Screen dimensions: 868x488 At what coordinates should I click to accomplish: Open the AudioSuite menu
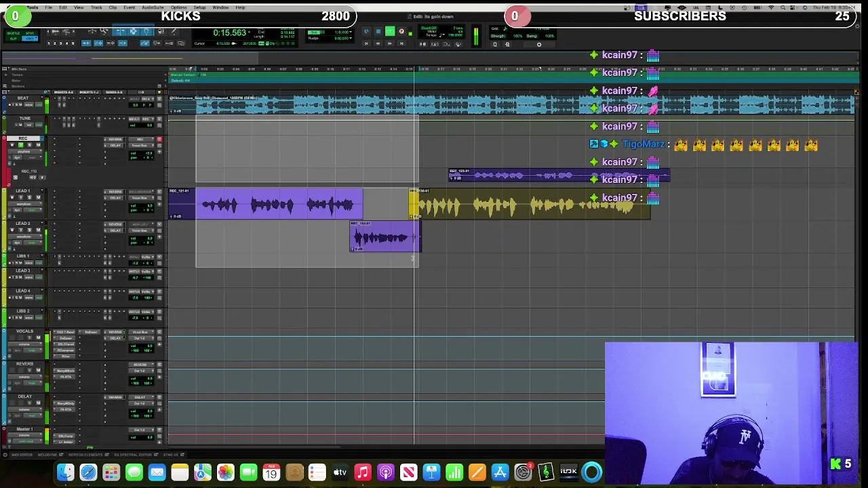(153, 7)
